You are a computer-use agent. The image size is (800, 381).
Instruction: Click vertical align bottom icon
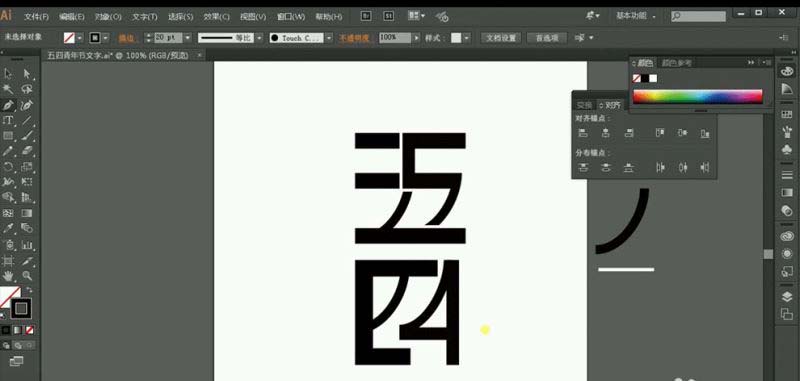(705, 133)
